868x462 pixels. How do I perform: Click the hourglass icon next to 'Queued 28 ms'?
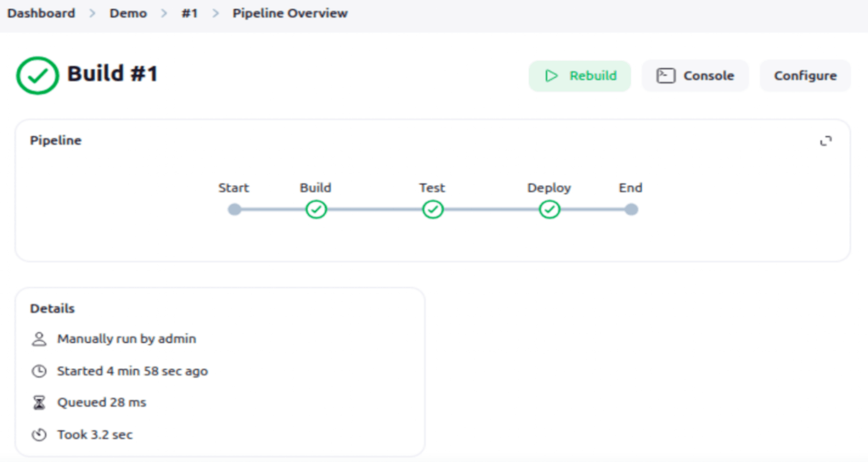(39, 403)
